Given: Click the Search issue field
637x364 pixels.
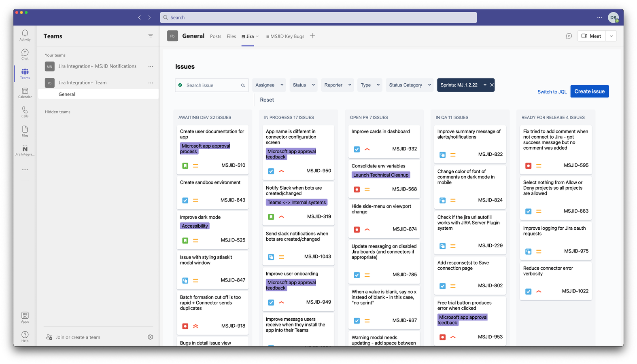Looking at the screenshot, I should (211, 85).
